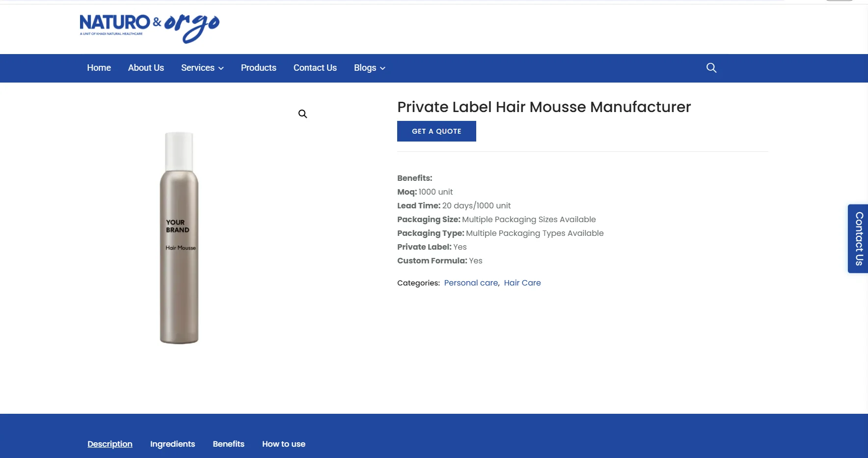Select the Home menu item

(99, 67)
